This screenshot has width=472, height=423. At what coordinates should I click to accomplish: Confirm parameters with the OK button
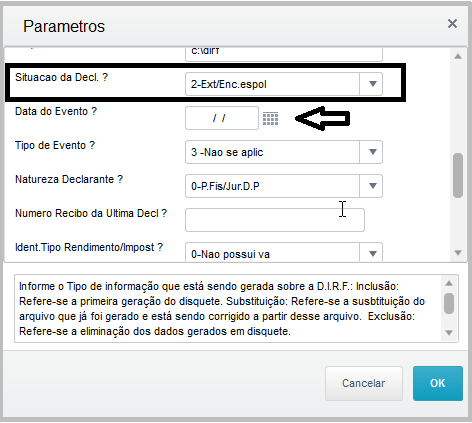pyautogui.click(x=438, y=383)
